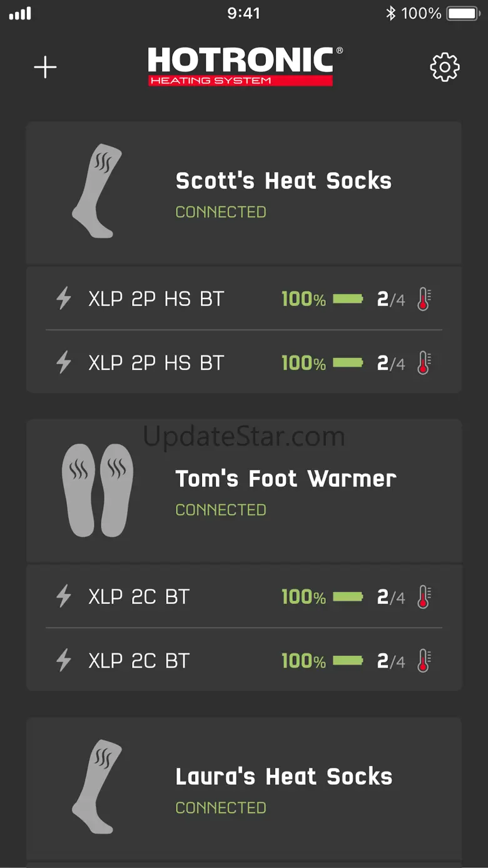Open settings with the gear icon
This screenshot has width=488, height=868.
click(445, 67)
